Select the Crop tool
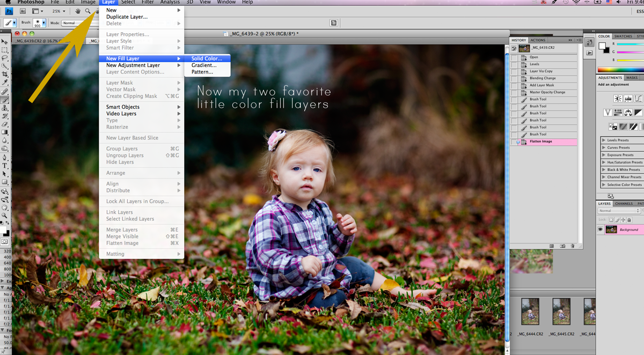The height and width of the screenshot is (355, 644). click(x=5, y=74)
